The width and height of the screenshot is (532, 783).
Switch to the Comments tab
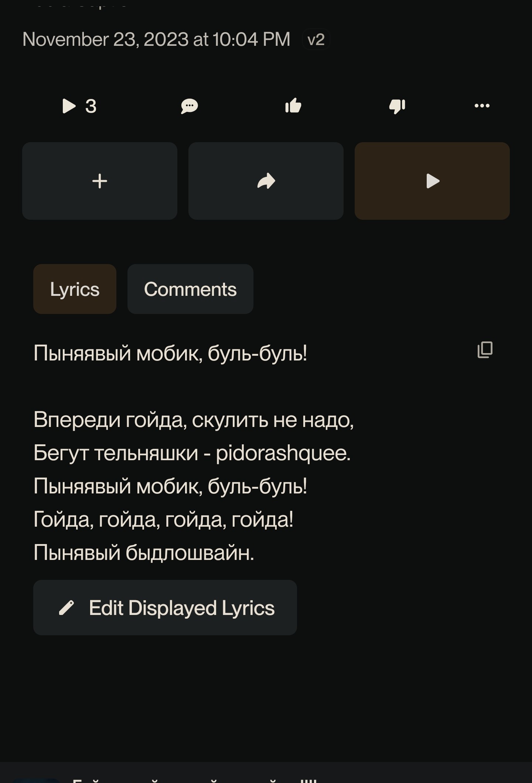tap(190, 289)
